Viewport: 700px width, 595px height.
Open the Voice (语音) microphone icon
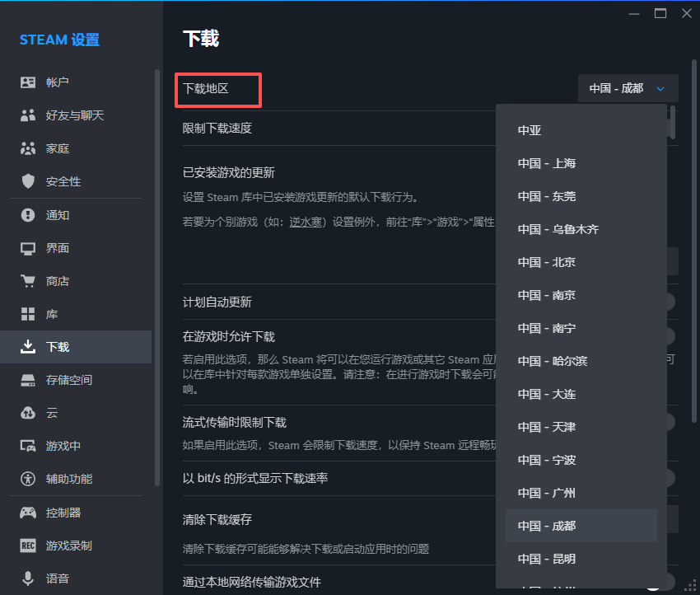point(28,579)
